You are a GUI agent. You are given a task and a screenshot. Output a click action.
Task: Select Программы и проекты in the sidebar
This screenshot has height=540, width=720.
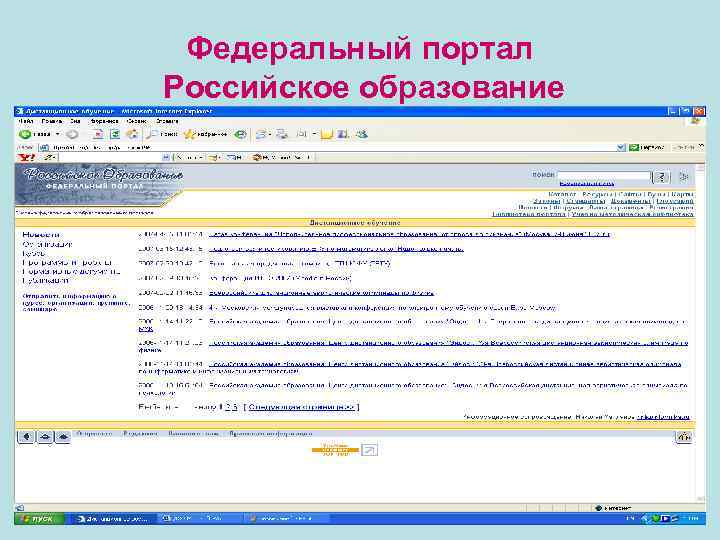[67, 262]
